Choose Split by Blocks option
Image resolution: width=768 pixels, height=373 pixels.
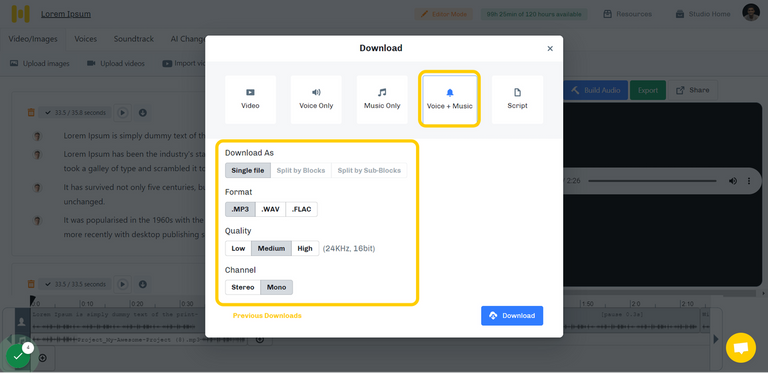coord(301,170)
